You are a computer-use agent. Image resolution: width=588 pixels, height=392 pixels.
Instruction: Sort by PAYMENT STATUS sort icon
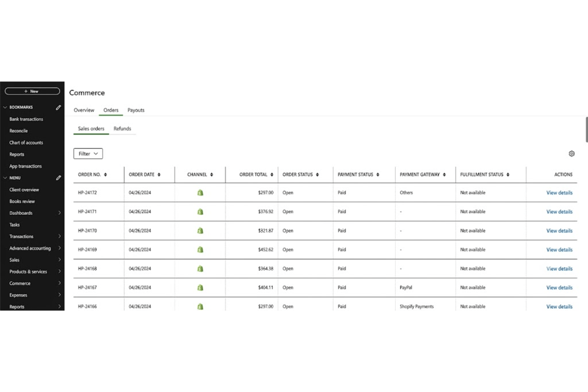pyautogui.click(x=377, y=175)
